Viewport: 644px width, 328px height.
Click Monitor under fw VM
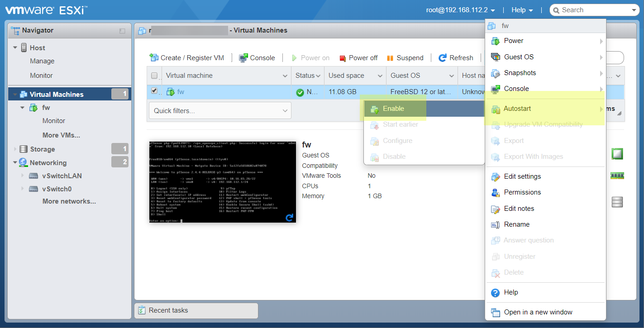(x=54, y=121)
